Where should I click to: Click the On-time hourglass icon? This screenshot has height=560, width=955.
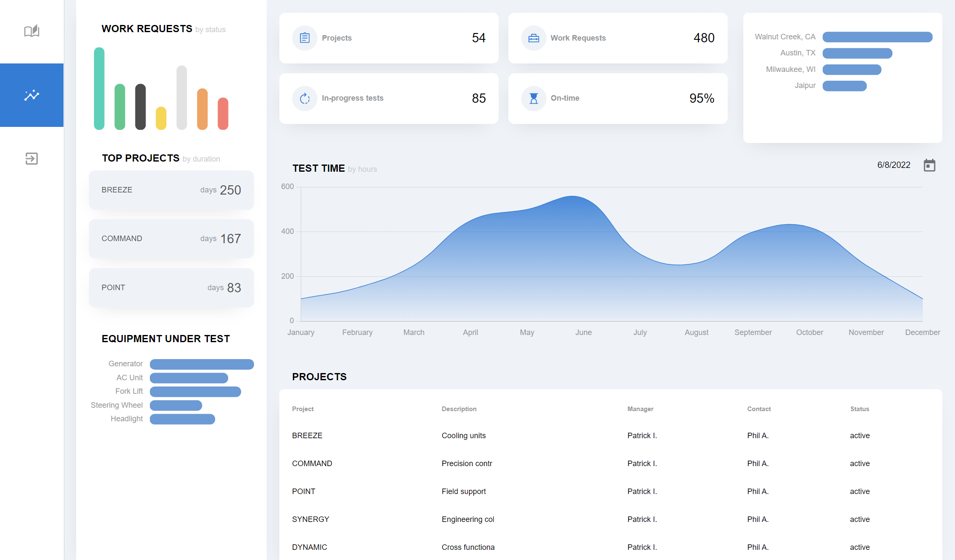(x=533, y=98)
